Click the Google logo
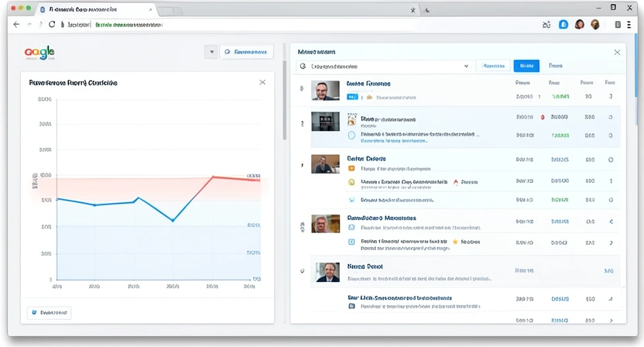 point(39,52)
